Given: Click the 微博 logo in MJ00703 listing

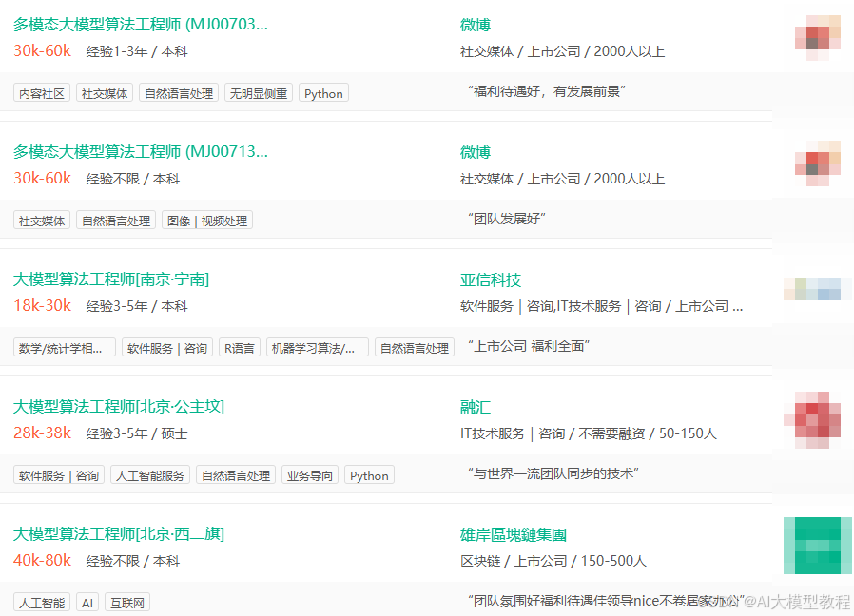Looking at the screenshot, I should (x=818, y=37).
